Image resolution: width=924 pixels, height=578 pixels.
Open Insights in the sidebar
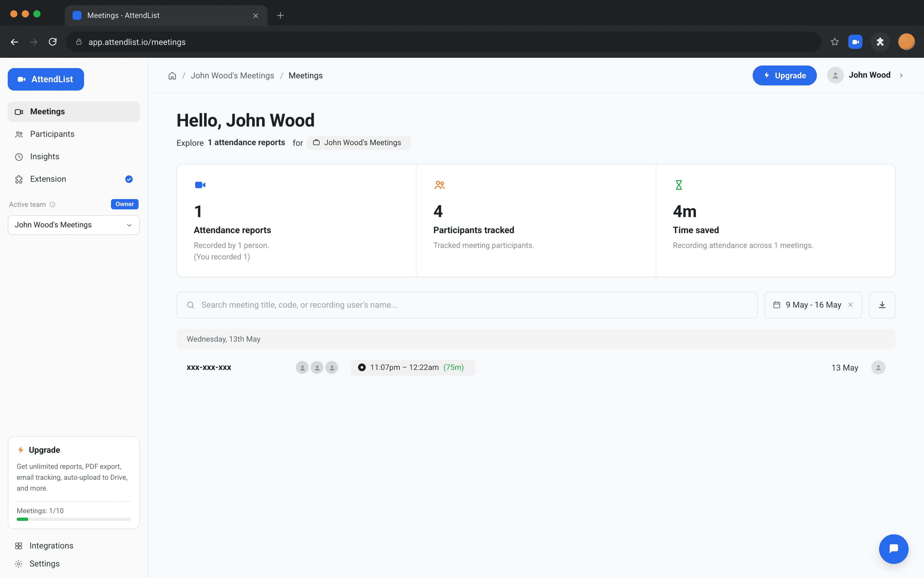tap(74, 157)
